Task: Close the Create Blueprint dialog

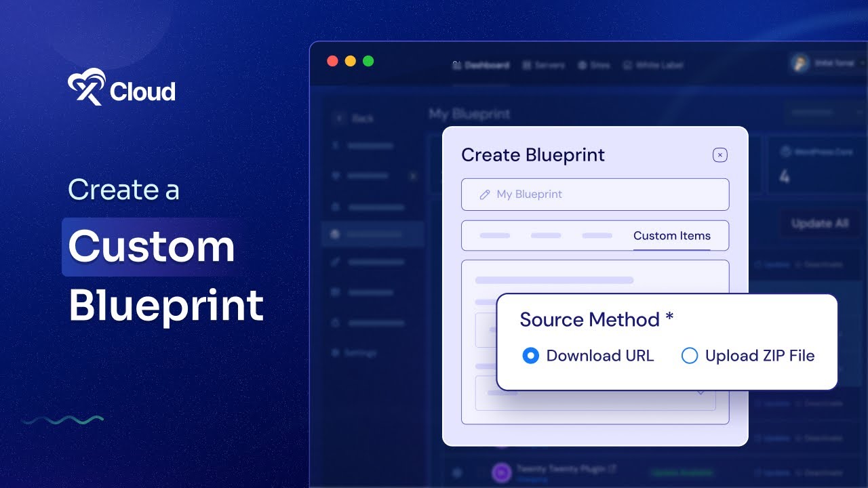Action: [x=720, y=155]
